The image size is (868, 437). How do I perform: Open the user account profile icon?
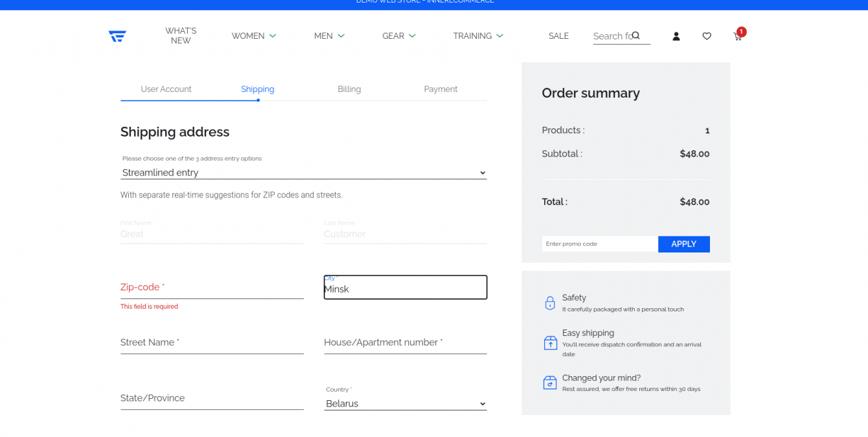[676, 36]
